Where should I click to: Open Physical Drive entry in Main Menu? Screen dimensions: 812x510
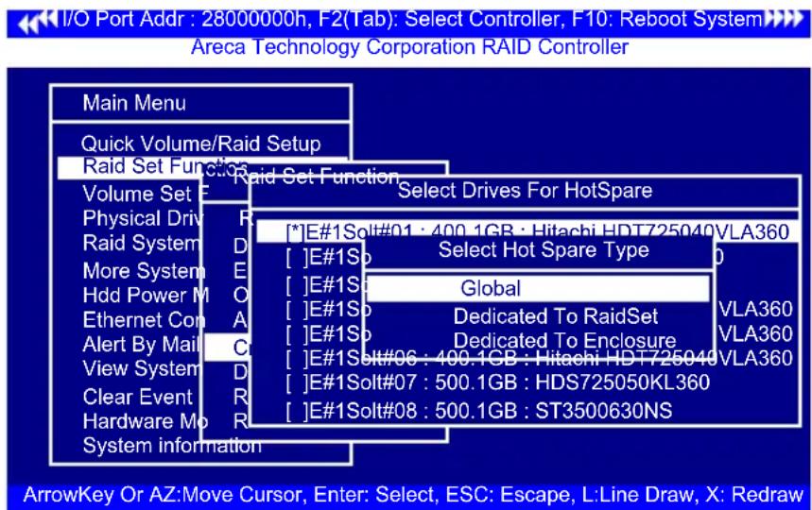[143, 218]
